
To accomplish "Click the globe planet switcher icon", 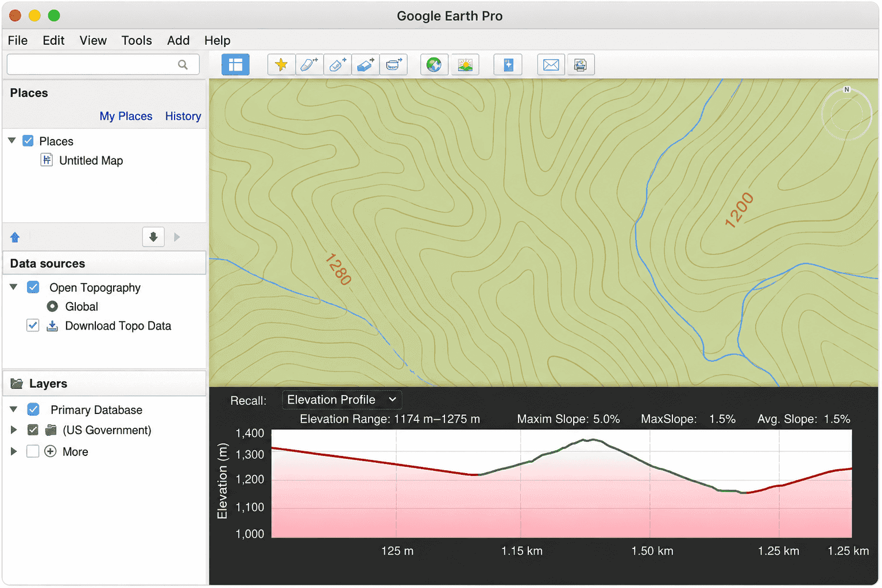I will (434, 65).
